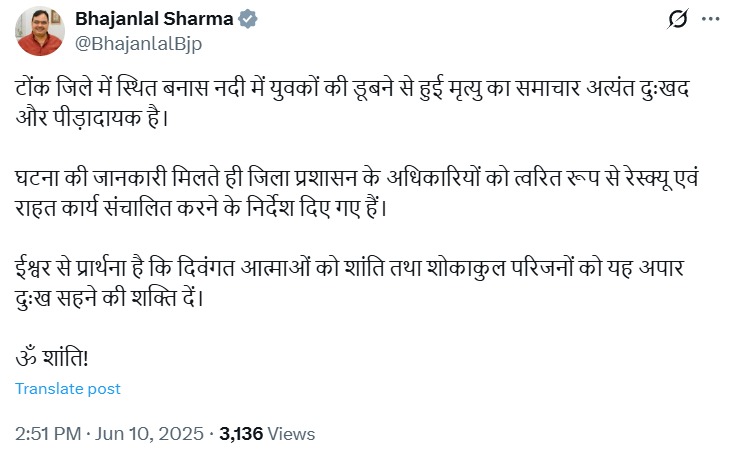Open the Grok actions slashed-circle icon
Image resolution: width=740 pixels, height=454 pixels.
coord(676,19)
